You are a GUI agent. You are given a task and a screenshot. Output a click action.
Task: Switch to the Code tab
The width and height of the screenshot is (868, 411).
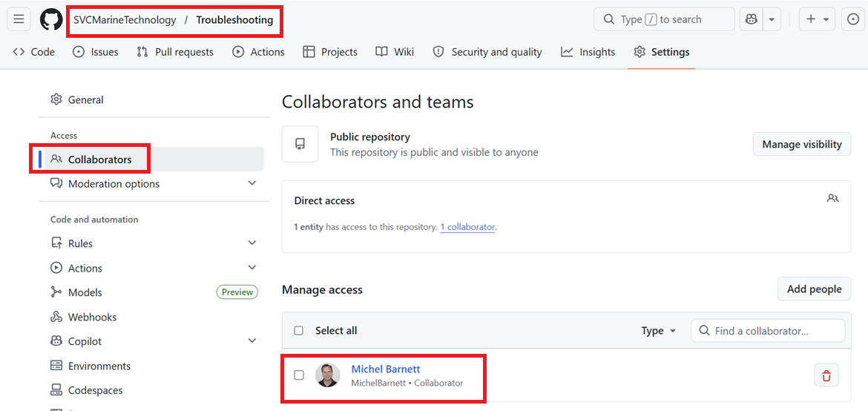tap(34, 52)
